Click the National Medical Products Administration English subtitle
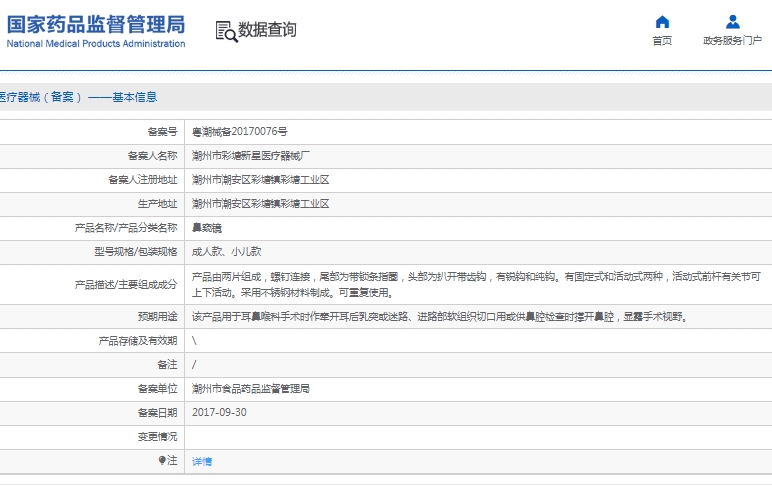772x486 pixels. (x=96, y=43)
